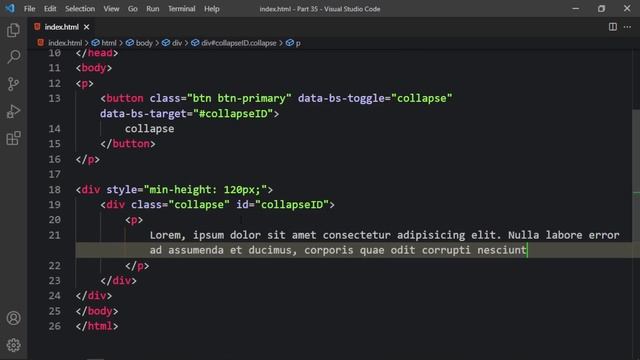Click the word collapse on line 14
Screen dimensions: 640x360
(x=149, y=129)
